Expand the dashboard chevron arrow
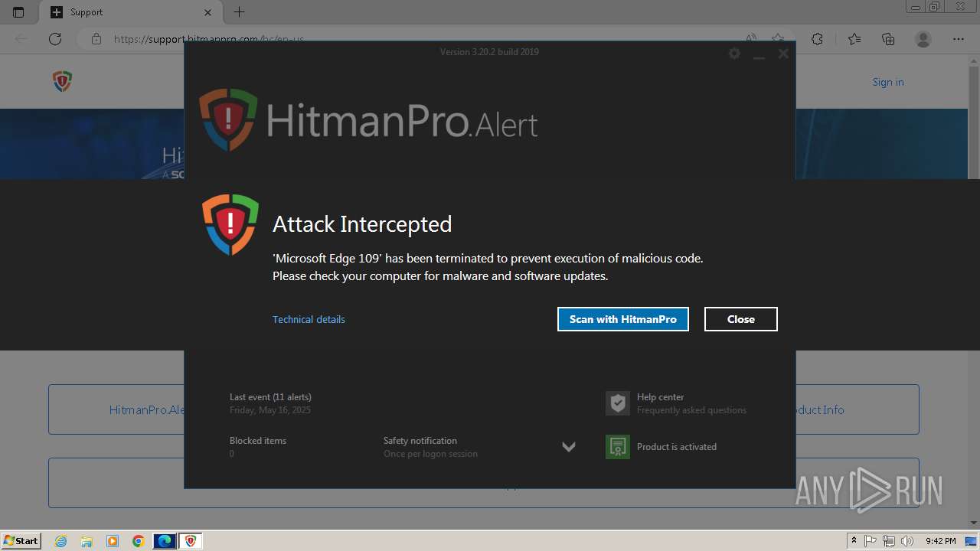Image resolution: width=980 pixels, height=551 pixels. click(569, 447)
